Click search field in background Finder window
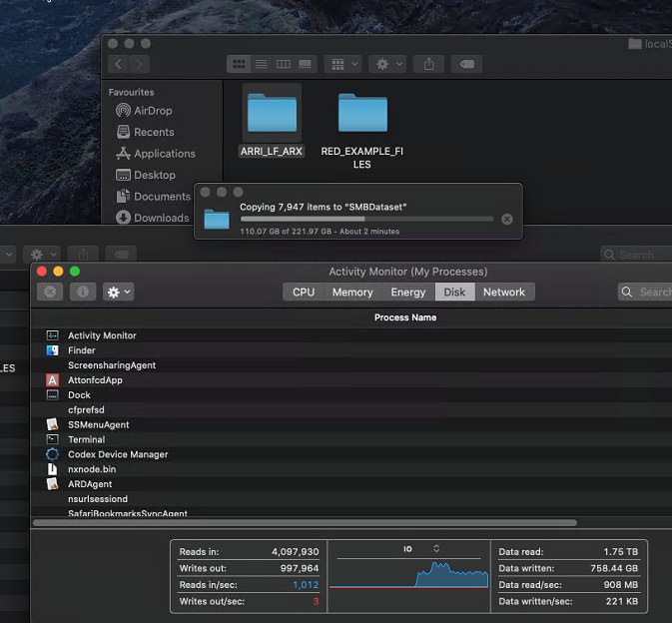 click(636, 255)
